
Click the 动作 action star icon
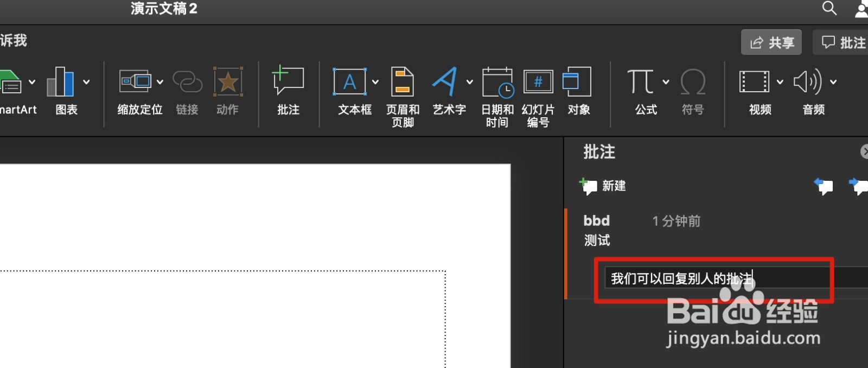tap(228, 82)
